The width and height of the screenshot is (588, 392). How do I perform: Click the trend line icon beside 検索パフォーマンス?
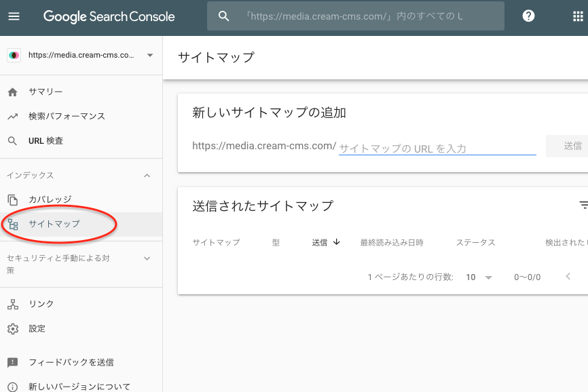[12, 117]
